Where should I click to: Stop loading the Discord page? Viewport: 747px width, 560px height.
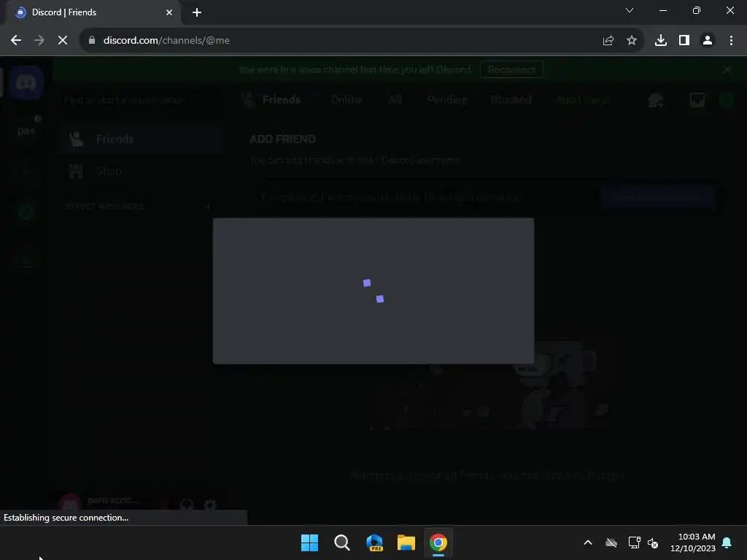[x=63, y=41]
